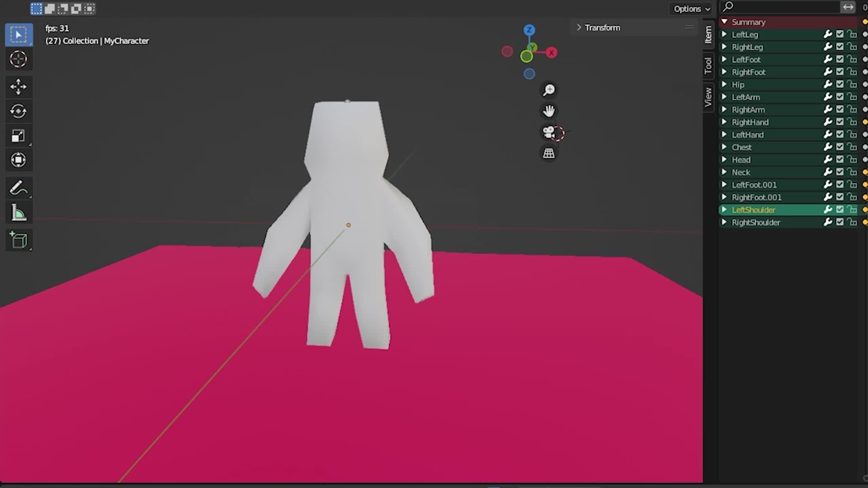
Task: Open the Options dropdown
Action: click(x=691, y=9)
